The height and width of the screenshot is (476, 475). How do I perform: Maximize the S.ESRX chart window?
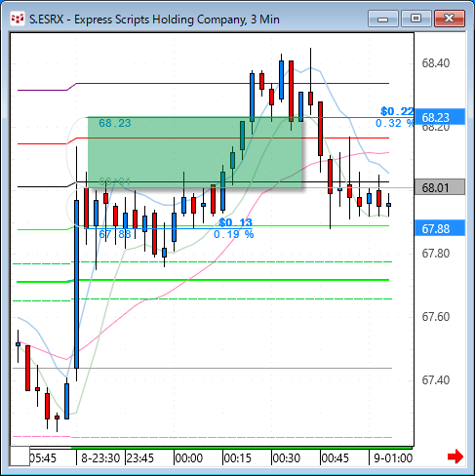click(416, 19)
